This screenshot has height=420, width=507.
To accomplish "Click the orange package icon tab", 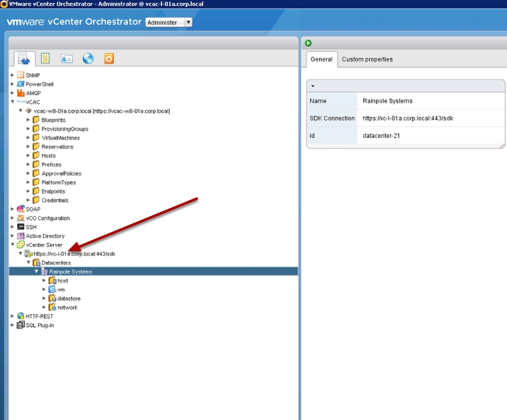I will [109, 58].
